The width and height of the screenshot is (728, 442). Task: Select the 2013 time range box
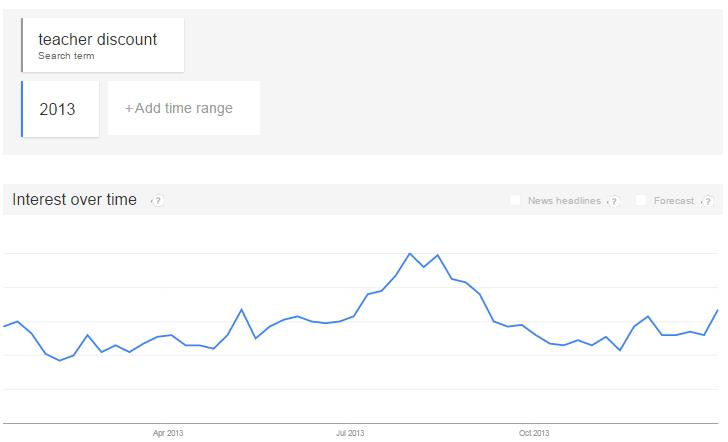[x=60, y=109]
